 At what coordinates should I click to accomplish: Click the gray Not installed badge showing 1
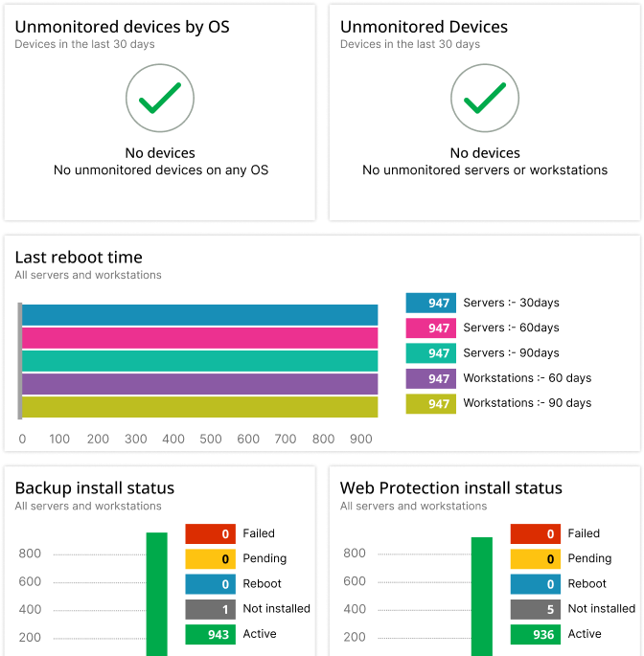pyautogui.click(x=210, y=609)
